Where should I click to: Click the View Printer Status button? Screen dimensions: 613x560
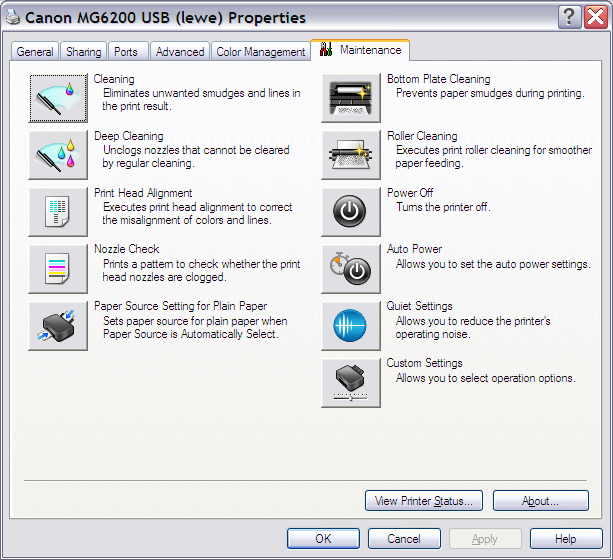click(424, 501)
